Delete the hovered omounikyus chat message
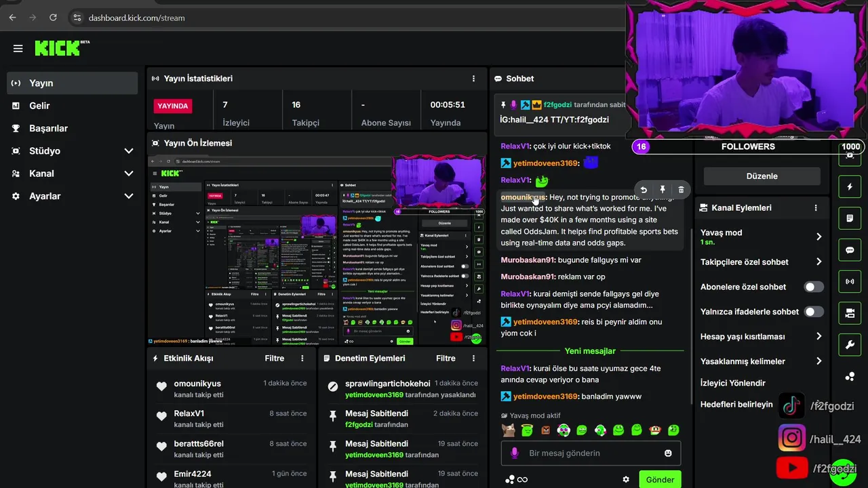 (x=681, y=190)
